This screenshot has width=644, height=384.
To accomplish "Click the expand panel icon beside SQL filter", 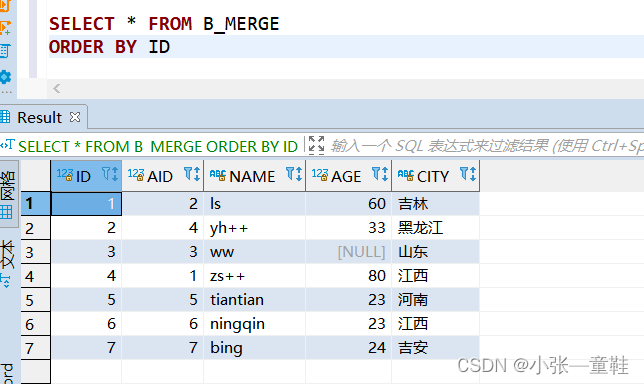I will [x=316, y=145].
